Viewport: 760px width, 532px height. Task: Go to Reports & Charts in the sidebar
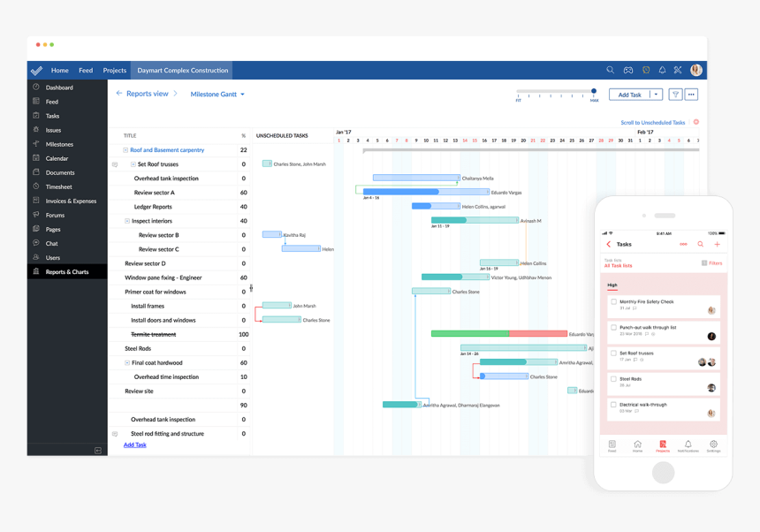pyautogui.click(x=65, y=271)
